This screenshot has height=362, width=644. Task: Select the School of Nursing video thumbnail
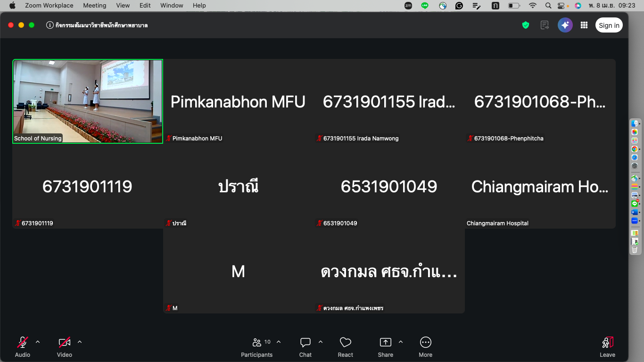tap(88, 101)
